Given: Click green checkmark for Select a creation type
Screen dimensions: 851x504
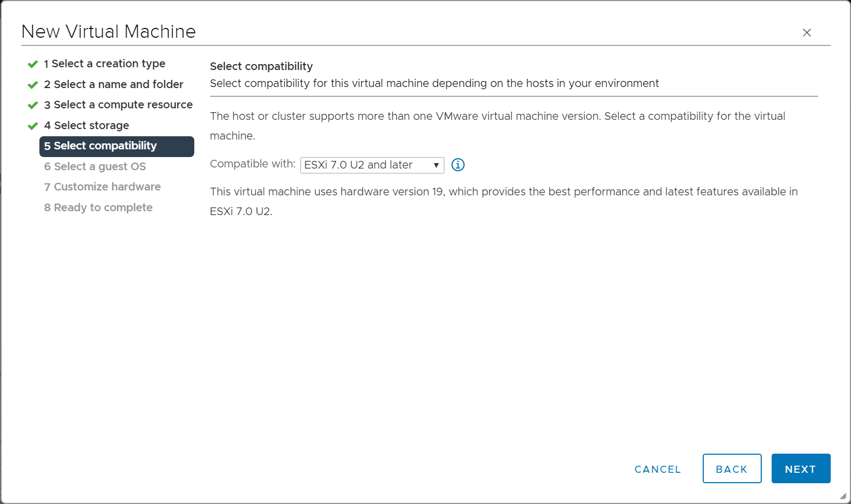Looking at the screenshot, I should point(33,64).
